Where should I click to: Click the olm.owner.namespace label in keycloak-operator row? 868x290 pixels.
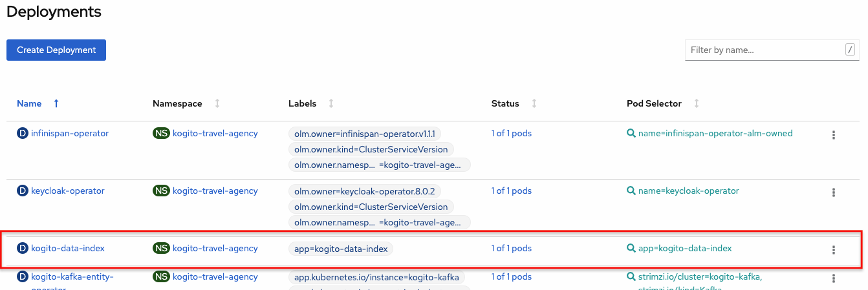[380, 223]
